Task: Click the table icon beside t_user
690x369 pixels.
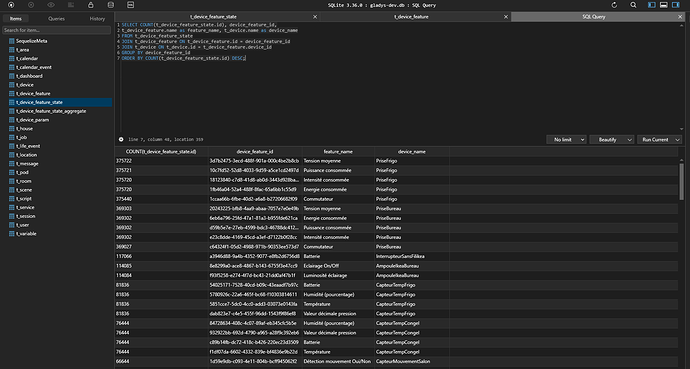Action: [12, 225]
